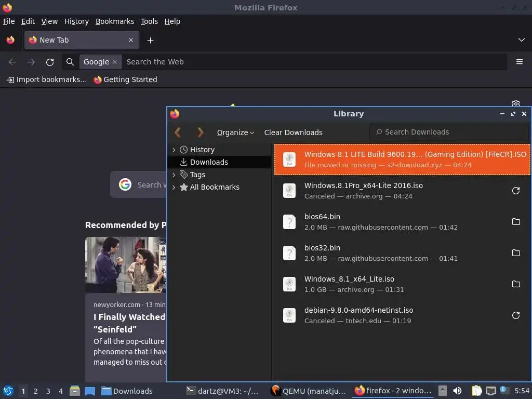Retry the Windows.8.1Pro_x64-Lite 2016.iso download

(x=516, y=191)
